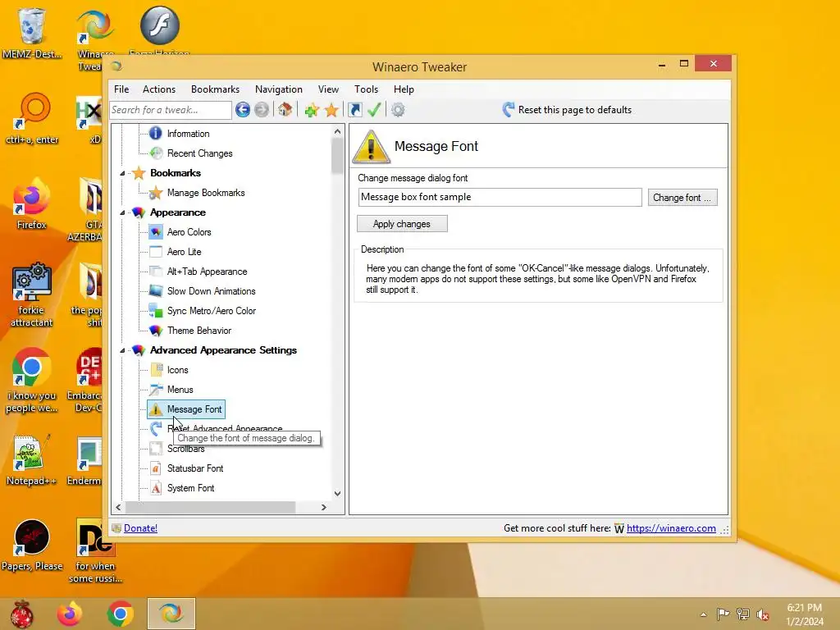Click the Apply changes button
Screen dimensions: 840x630
tap(402, 224)
